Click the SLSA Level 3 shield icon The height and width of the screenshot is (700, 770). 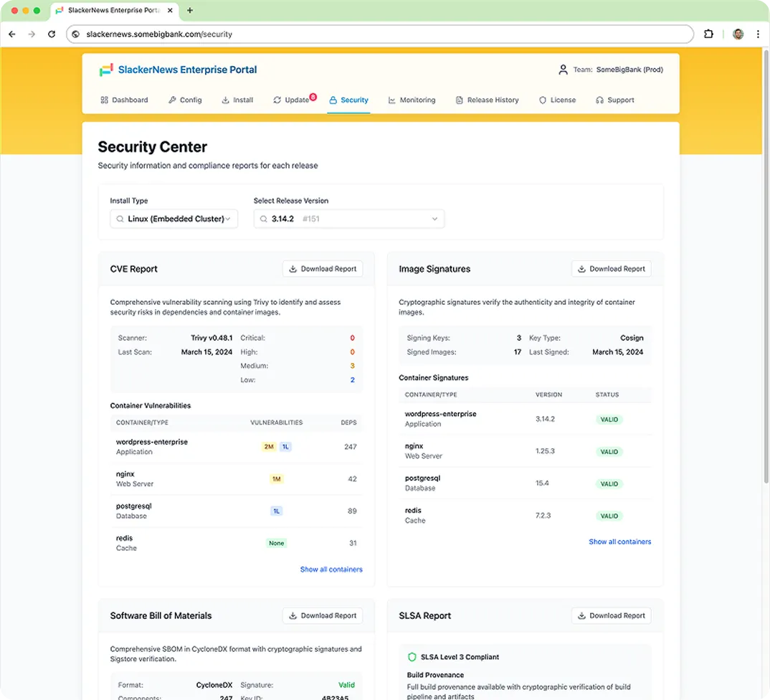412,657
